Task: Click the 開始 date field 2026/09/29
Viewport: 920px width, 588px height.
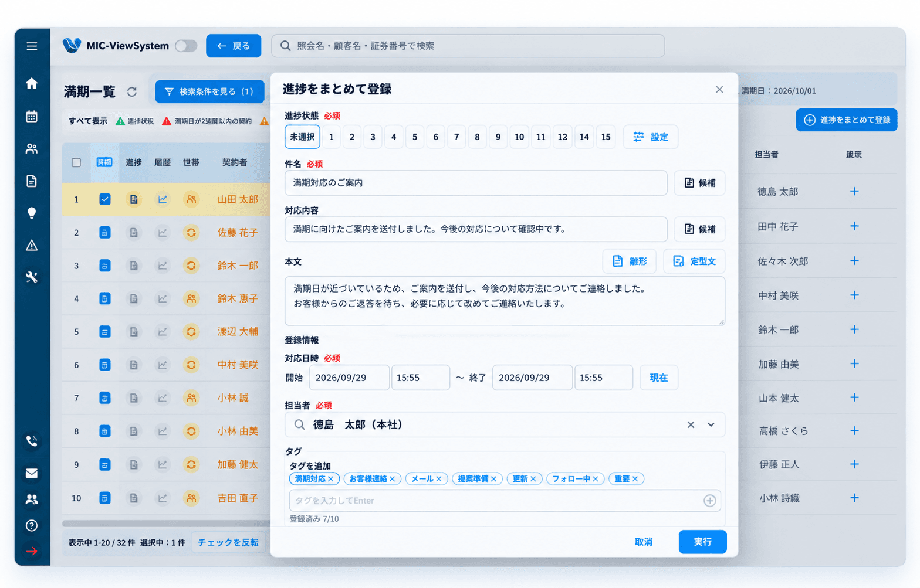Action: click(349, 378)
